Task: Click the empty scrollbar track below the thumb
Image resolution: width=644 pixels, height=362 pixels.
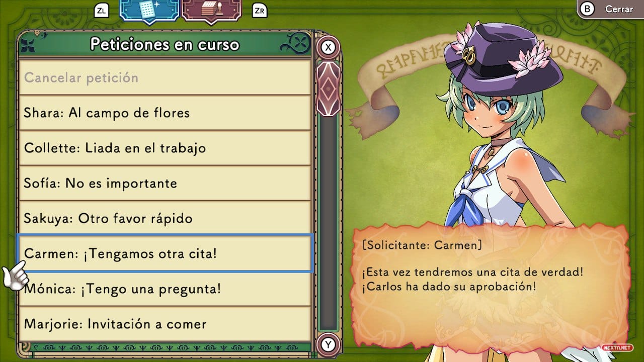Action: click(x=329, y=223)
